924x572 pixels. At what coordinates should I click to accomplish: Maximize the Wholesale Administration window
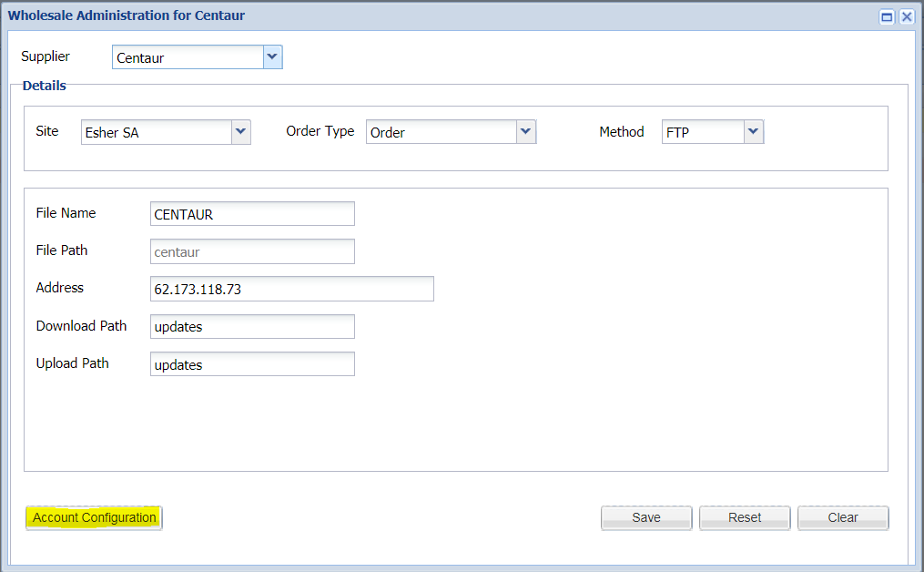pyautogui.click(x=887, y=16)
